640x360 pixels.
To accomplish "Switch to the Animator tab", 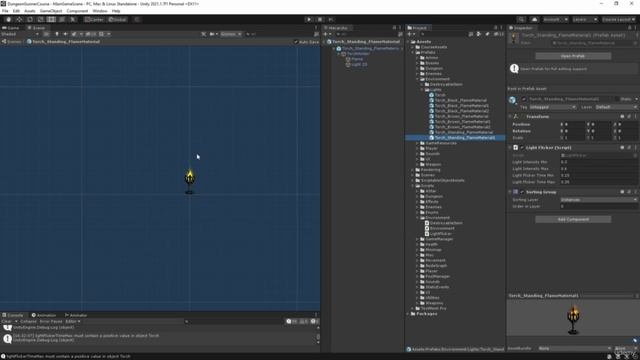I will [x=76, y=315].
